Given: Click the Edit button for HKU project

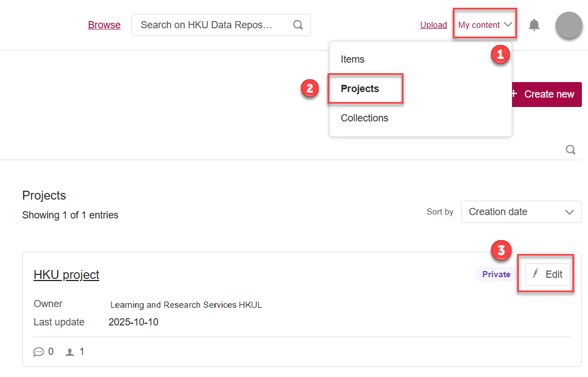Looking at the screenshot, I should pos(548,274).
